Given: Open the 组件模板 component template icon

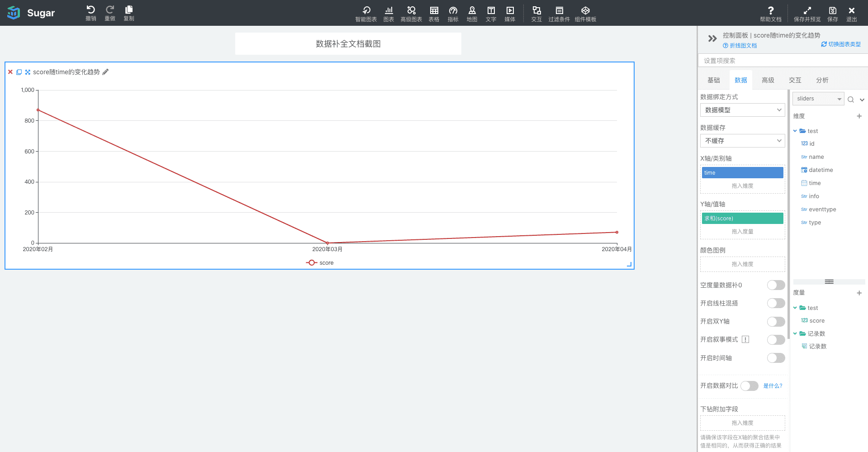Looking at the screenshot, I should click(585, 14).
